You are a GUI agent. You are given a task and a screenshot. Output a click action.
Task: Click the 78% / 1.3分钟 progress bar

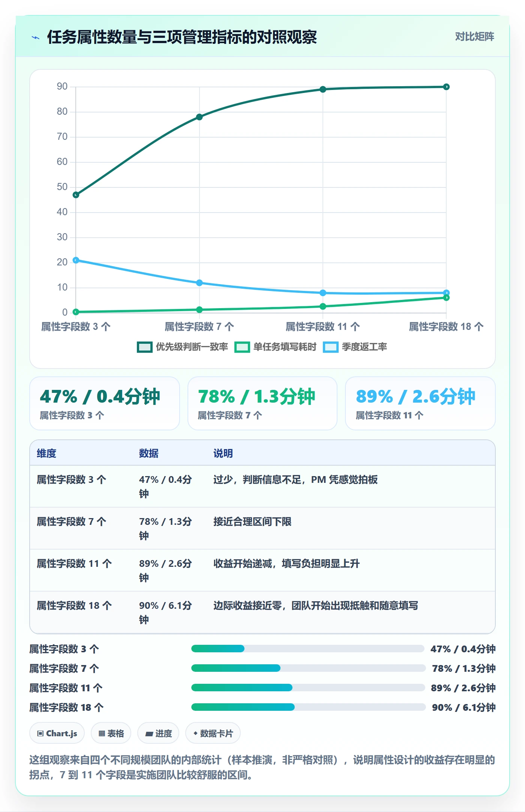(x=308, y=668)
